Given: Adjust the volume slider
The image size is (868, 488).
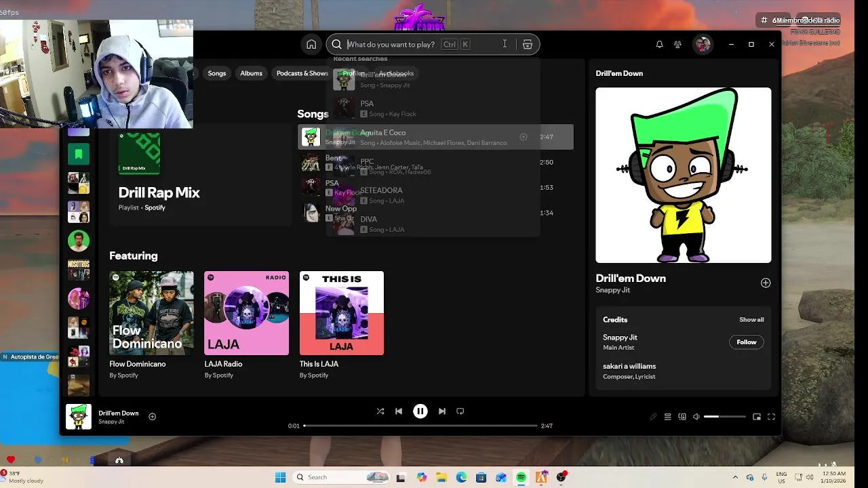Looking at the screenshot, I should pyautogui.click(x=724, y=417).
